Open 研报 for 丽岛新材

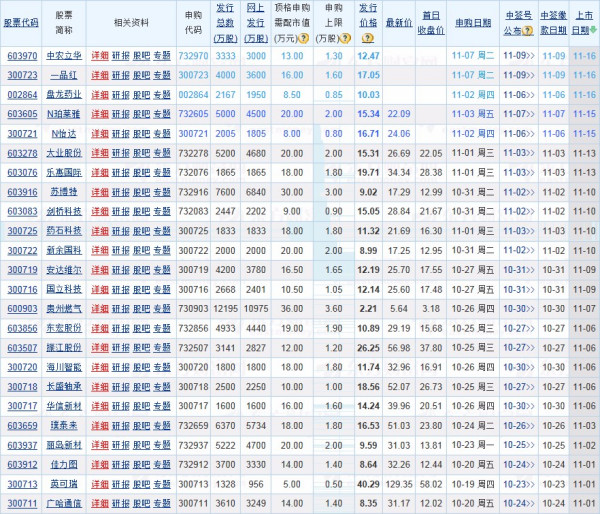[x=120, y=445]
